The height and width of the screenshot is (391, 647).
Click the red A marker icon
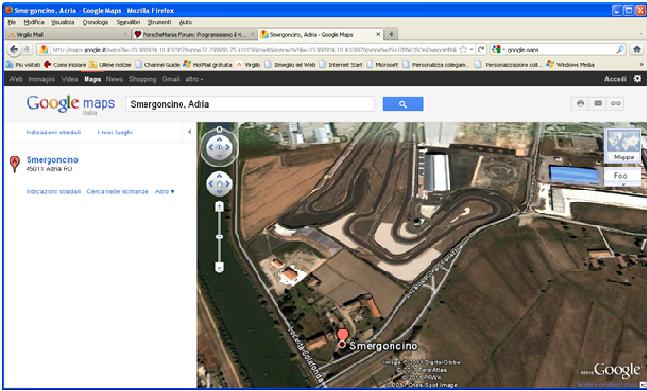click(x=14, y=164)
